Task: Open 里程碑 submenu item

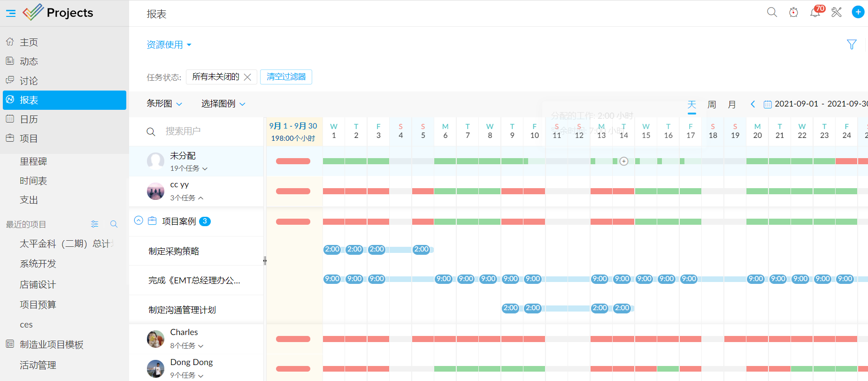Action: tap(33, 161)
